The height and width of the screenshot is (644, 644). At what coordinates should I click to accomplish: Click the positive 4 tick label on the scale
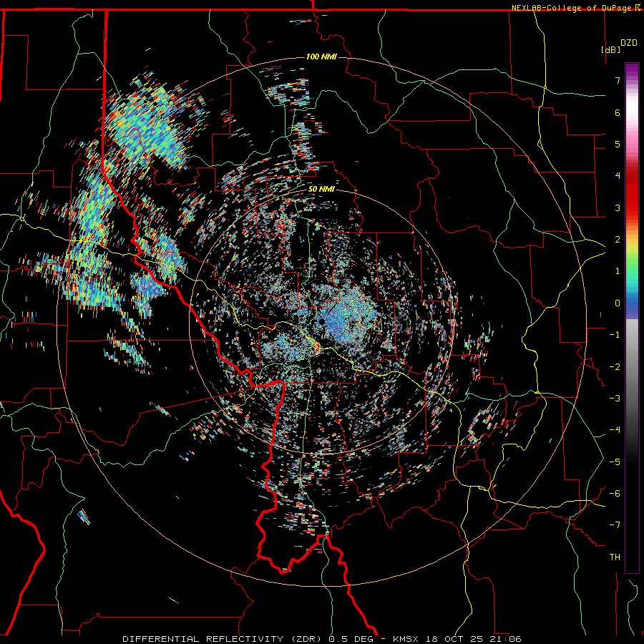[618, 176]
